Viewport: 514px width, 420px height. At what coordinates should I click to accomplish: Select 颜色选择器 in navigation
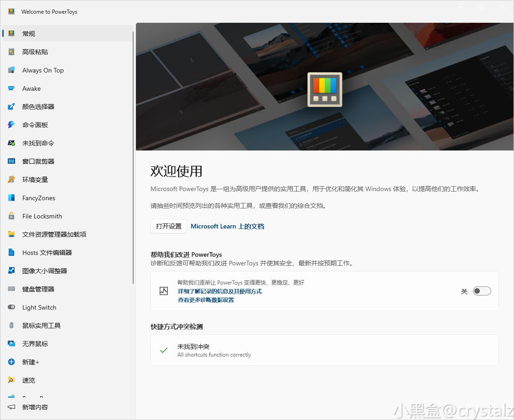click(x=67, y=107)
